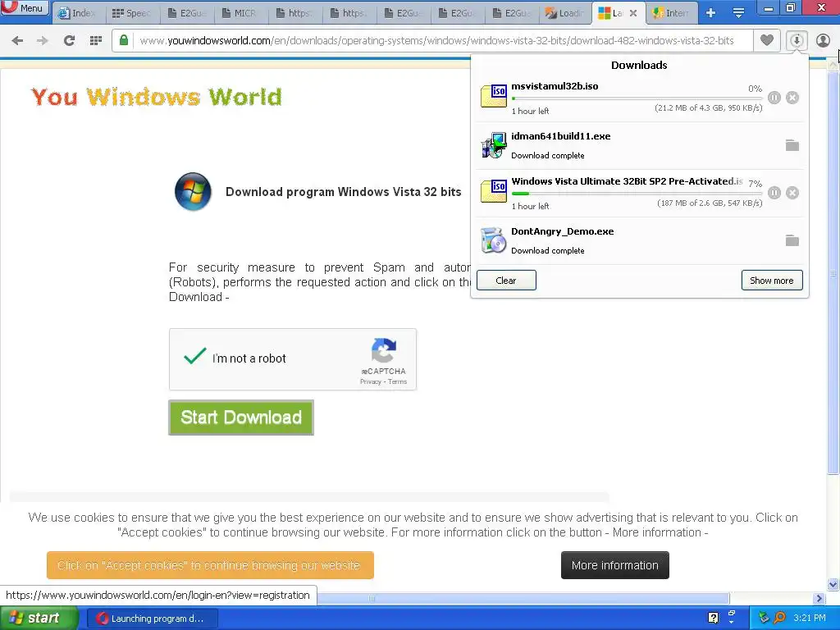Click the You Windows World logo

point(156,97)
